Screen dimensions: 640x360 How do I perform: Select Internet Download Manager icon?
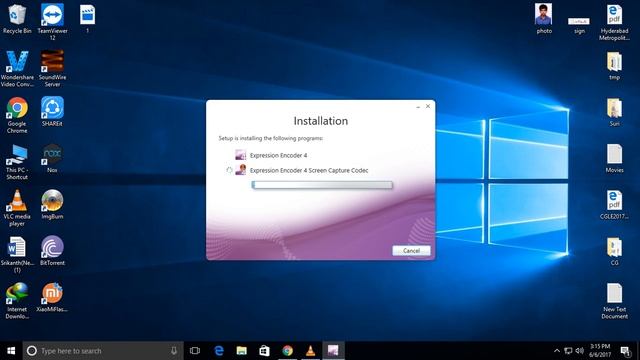coord(17,301)
